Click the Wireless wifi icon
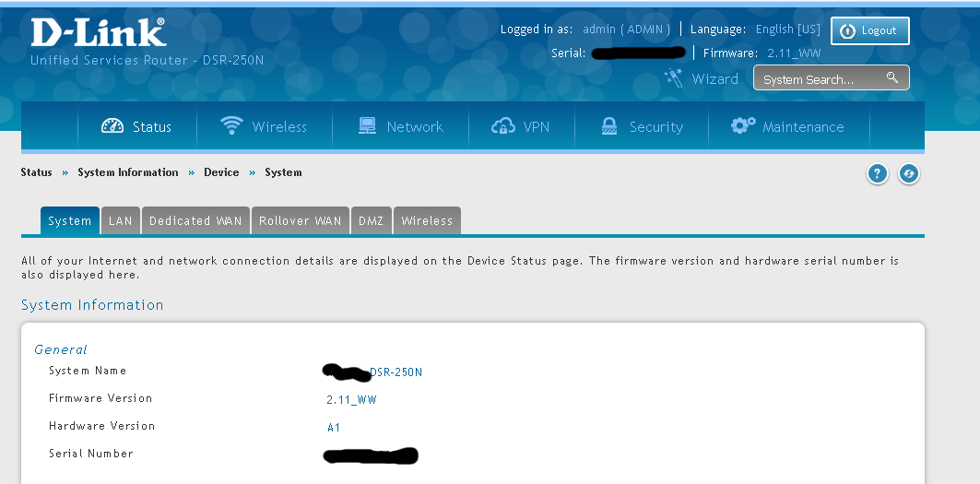The height and width of the screenshot is (484, 980). pyautogui.click(x=232, y=125)
